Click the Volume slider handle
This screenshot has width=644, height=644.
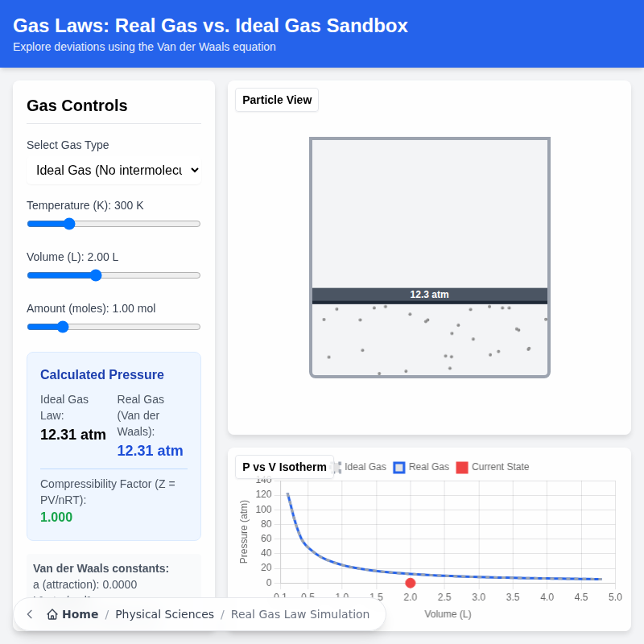point(95,275)
